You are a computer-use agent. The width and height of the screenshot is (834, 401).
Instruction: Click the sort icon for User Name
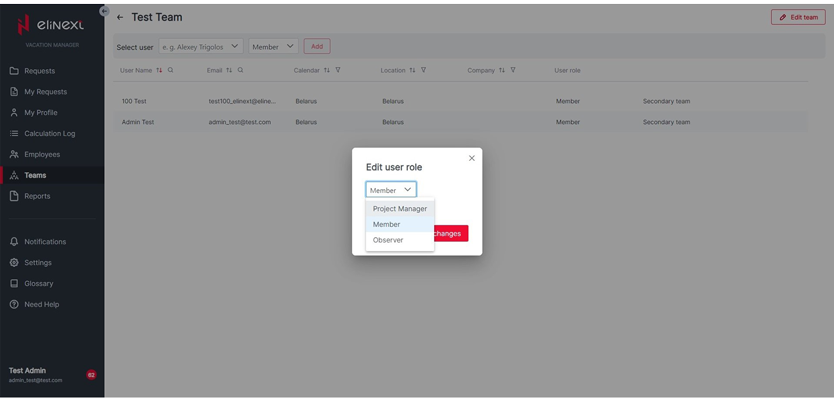pos(159,70)
